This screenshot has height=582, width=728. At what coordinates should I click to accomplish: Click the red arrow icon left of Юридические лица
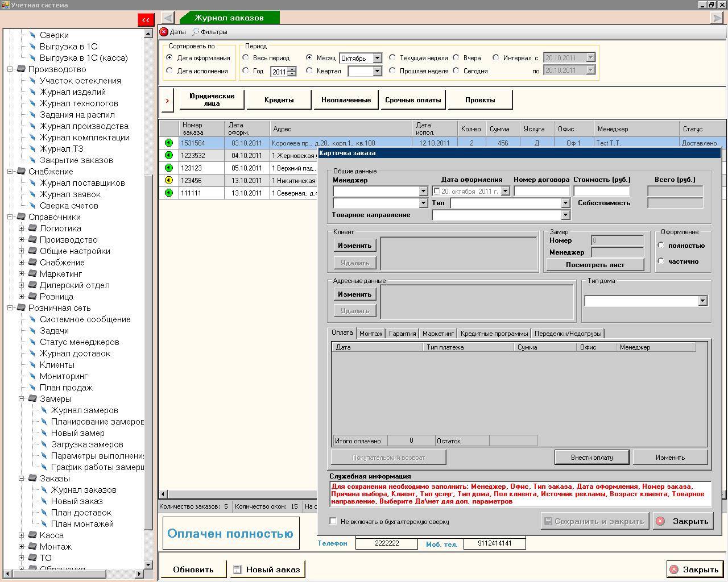167,99
